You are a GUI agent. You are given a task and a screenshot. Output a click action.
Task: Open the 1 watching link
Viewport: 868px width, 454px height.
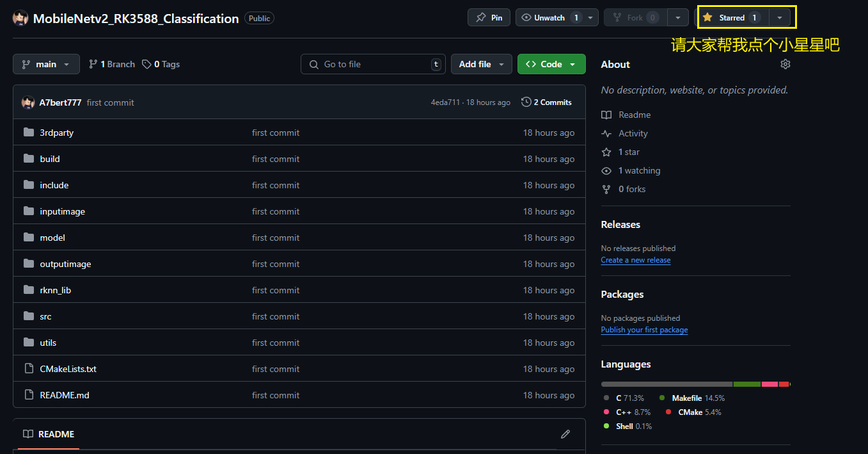click(x=639, y=170)
